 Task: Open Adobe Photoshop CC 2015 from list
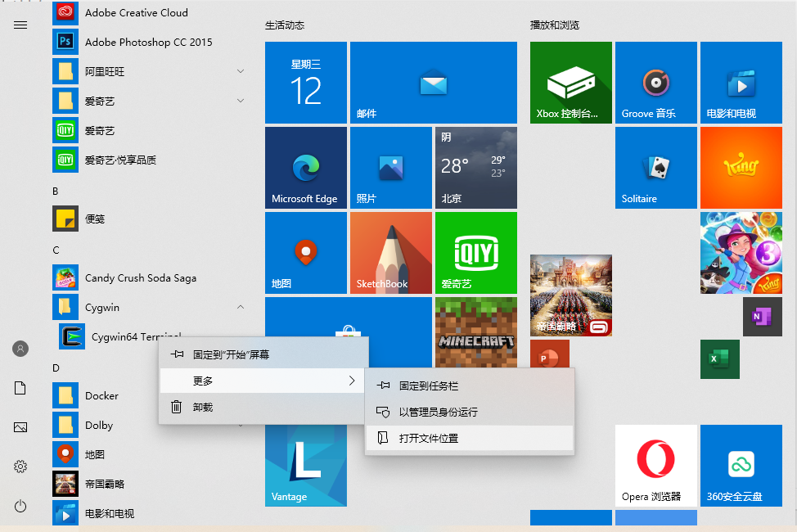tap(147, 43)
